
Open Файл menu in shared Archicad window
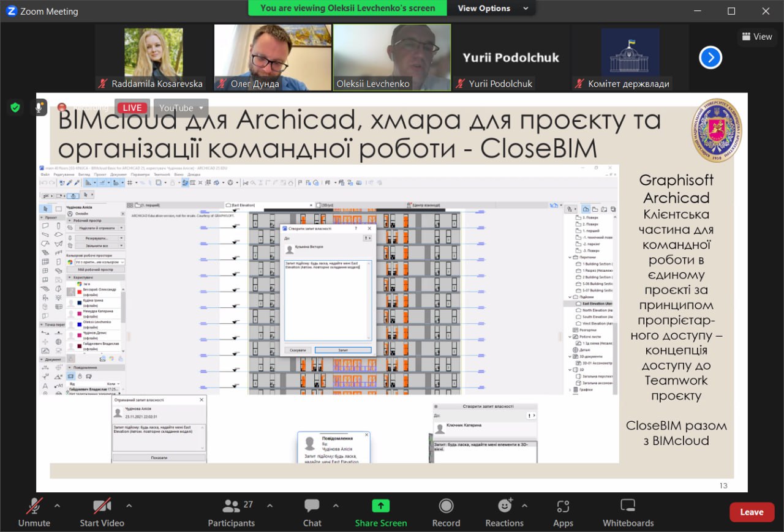tap(45, 174)
